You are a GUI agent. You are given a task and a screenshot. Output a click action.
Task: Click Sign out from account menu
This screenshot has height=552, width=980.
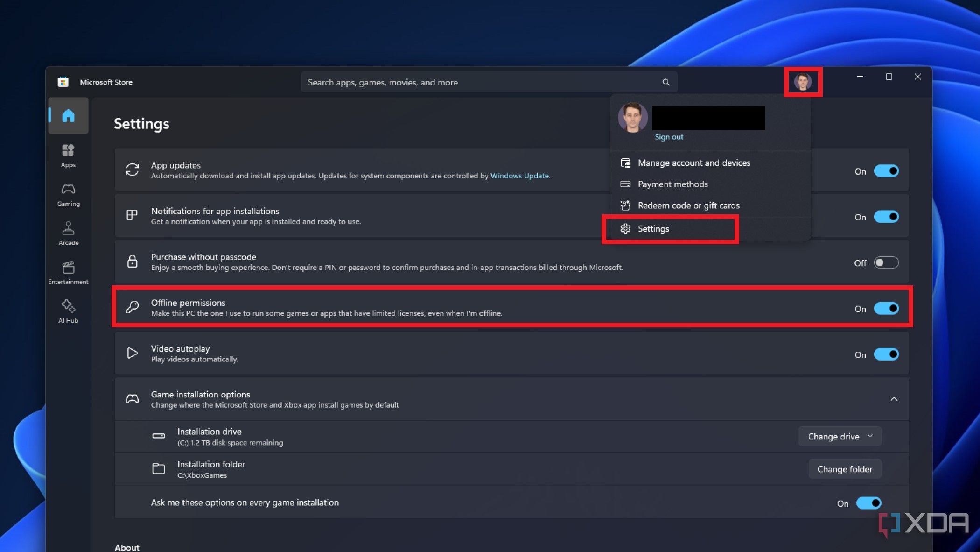[x=668, y=137]
